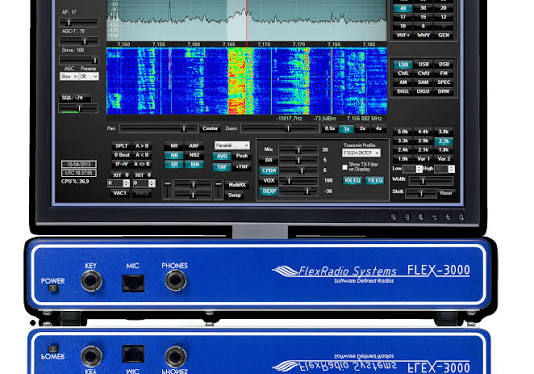Screen dimensions: 534x374
Task: Click the XIT offset stepper arrows
Action: 126,183
